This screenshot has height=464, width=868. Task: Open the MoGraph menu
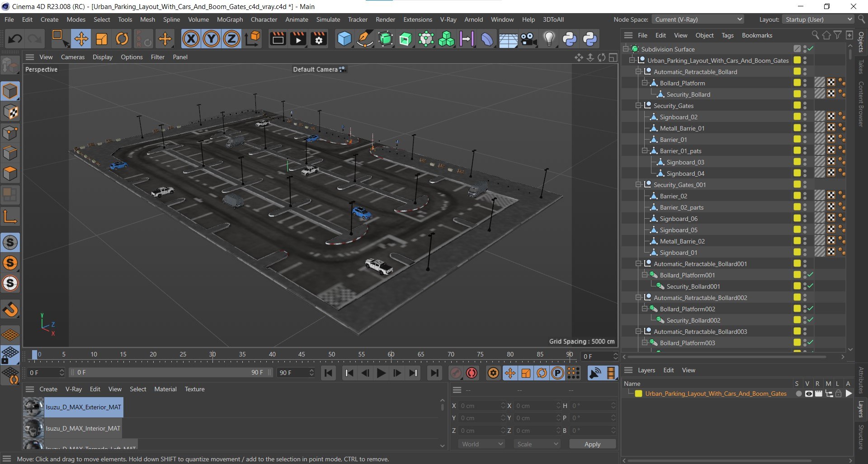(230, 19)
